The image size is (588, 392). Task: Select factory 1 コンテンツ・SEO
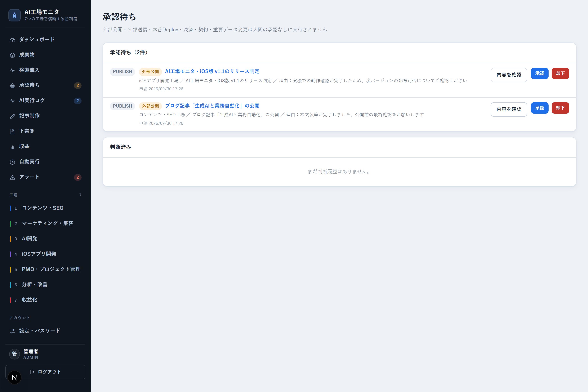coord(45,208)
